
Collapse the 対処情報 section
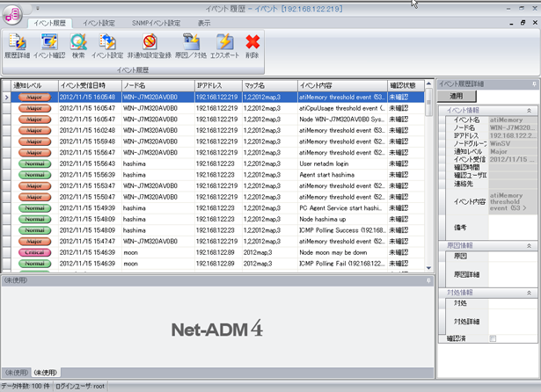[529, 293]
